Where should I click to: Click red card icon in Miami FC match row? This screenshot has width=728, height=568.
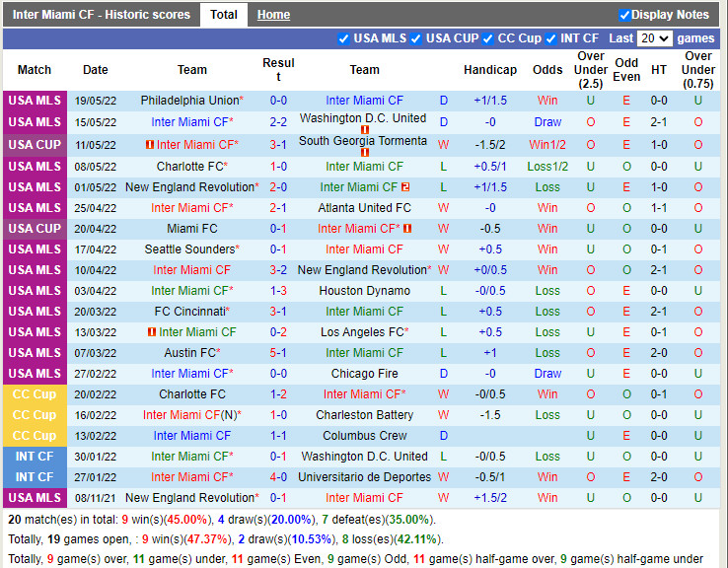click(x=407, y=229)
